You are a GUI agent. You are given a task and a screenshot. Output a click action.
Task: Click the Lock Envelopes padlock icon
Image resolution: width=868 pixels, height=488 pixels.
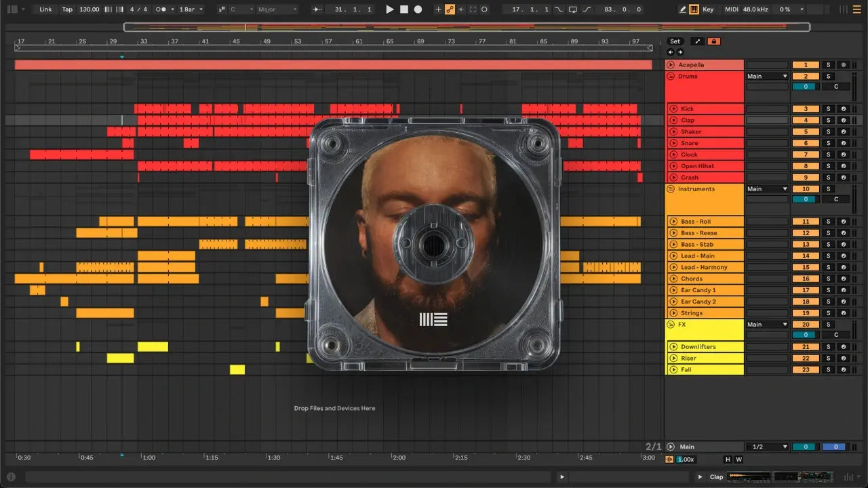point(713,41)
